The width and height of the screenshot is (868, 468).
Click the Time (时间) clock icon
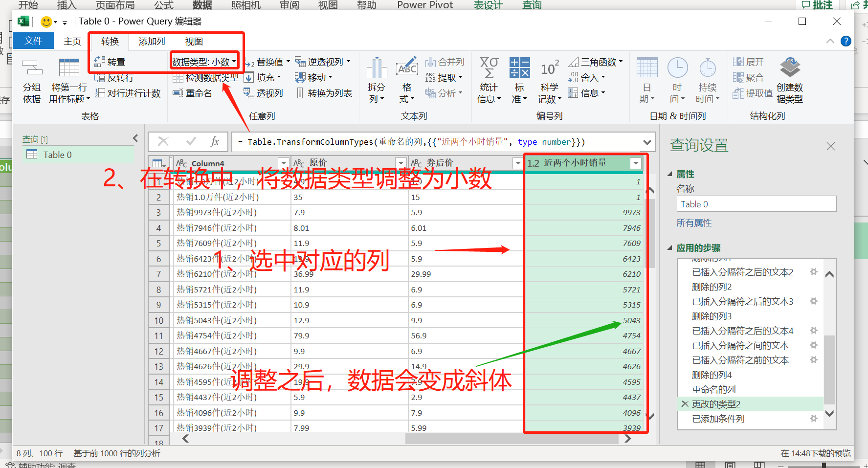pos(677,68)
